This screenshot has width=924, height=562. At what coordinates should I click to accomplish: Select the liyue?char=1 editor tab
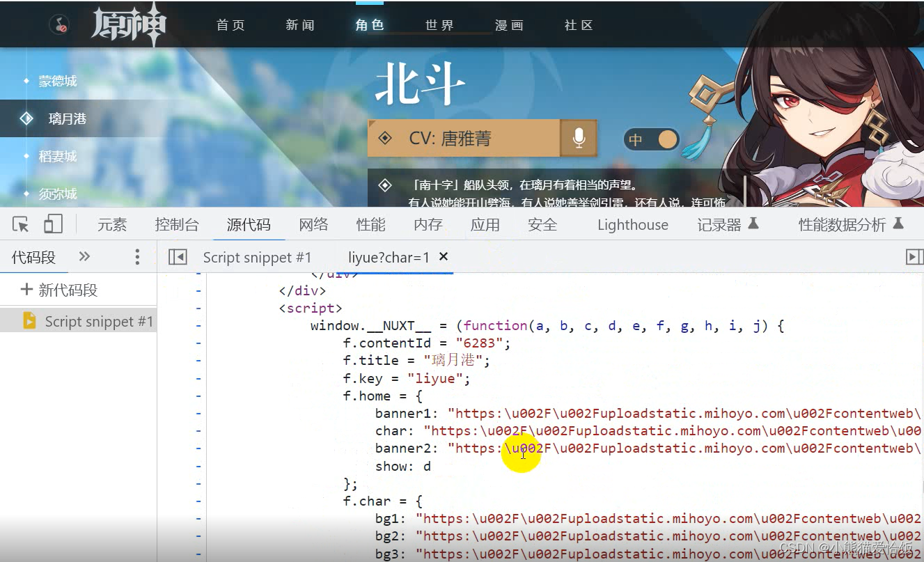389,257
